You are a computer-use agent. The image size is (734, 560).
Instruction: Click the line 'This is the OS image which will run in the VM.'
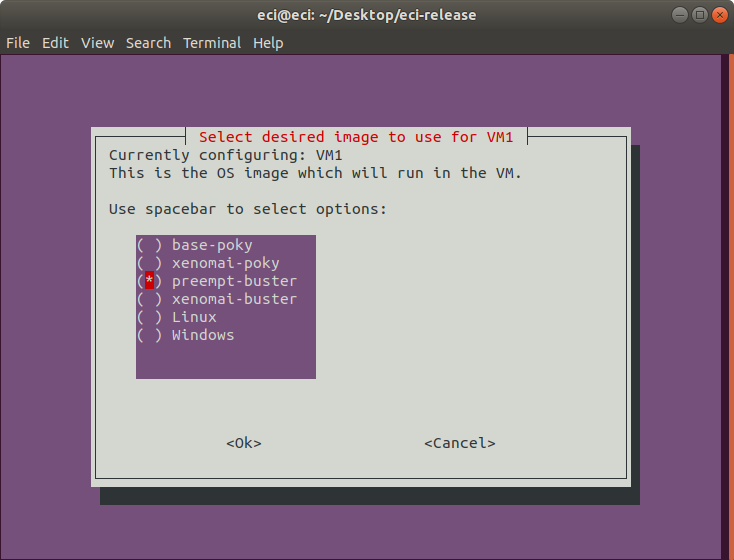click(316, 173)
